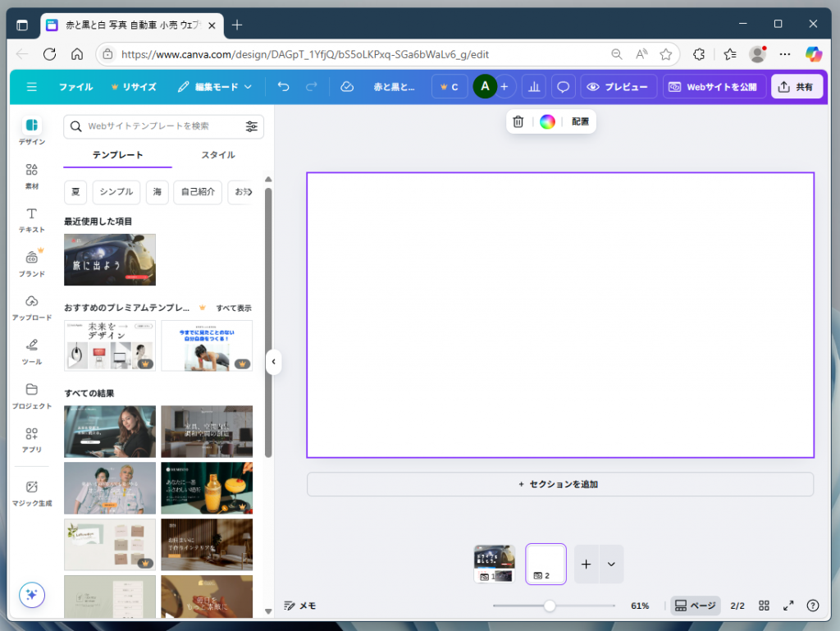Expand the page options chevron beside the plus
Viewport: 840px width, 631px height.
[610, 564]
